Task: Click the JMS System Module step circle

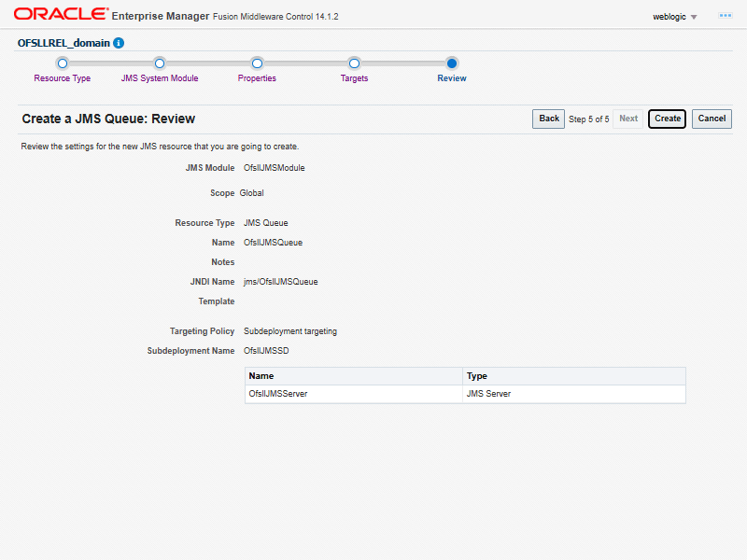Action: [160, 63]
